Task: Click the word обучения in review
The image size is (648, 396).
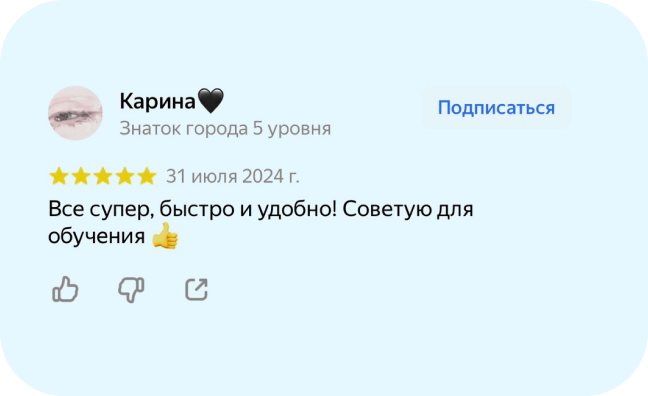Action: tap(96, 236)
